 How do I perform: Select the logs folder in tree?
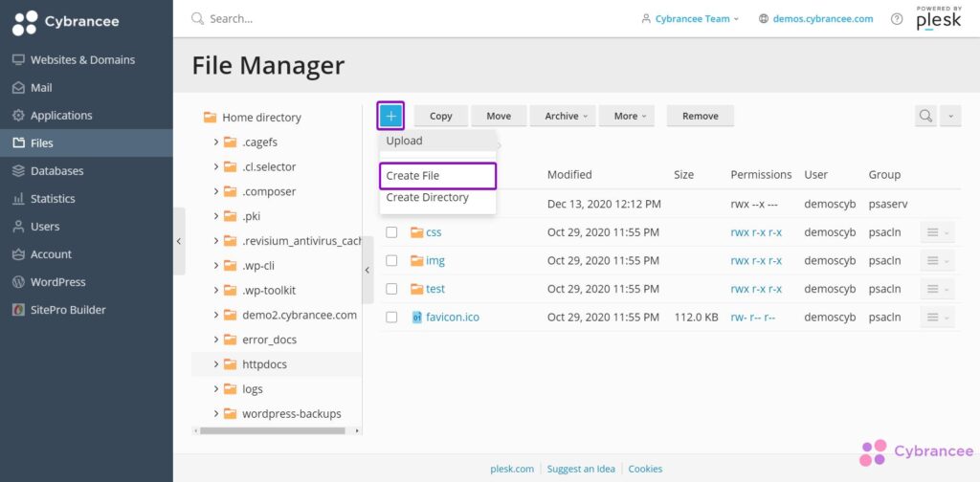(253, 389)
